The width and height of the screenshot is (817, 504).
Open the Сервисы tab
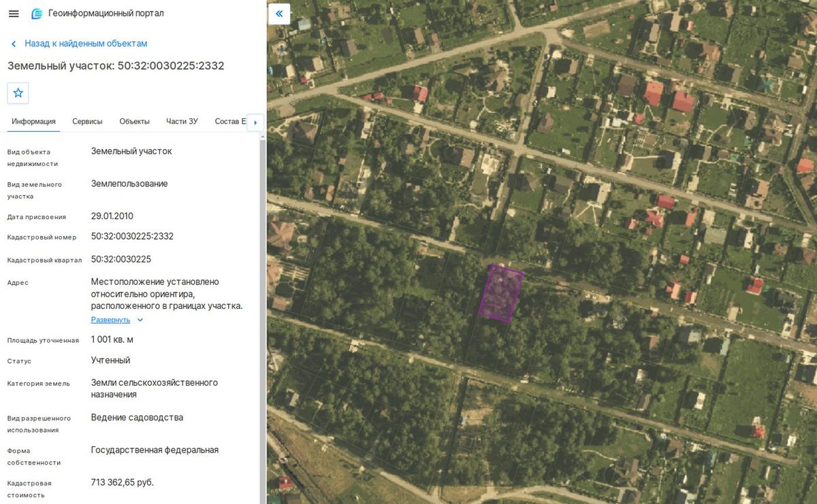(87, 121)
